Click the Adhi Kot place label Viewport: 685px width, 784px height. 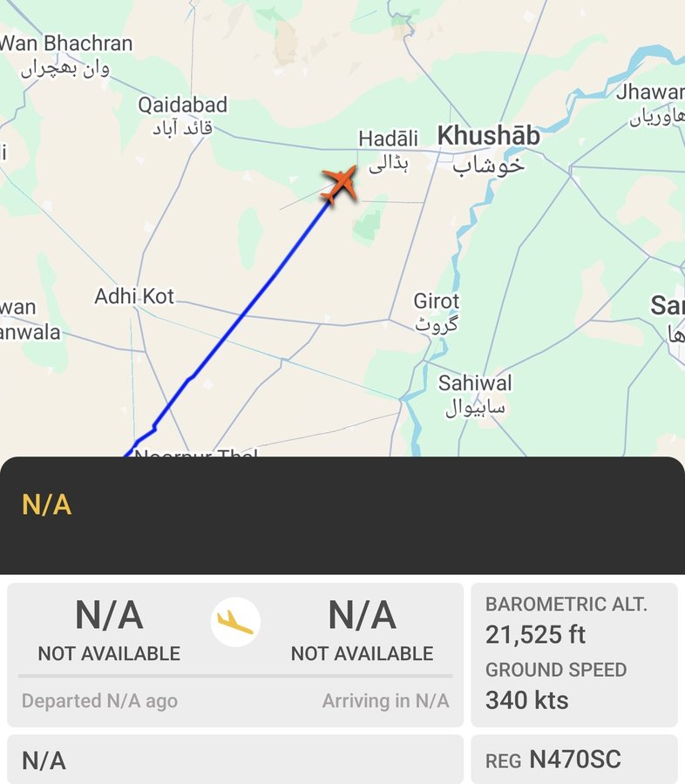point(134,297)
